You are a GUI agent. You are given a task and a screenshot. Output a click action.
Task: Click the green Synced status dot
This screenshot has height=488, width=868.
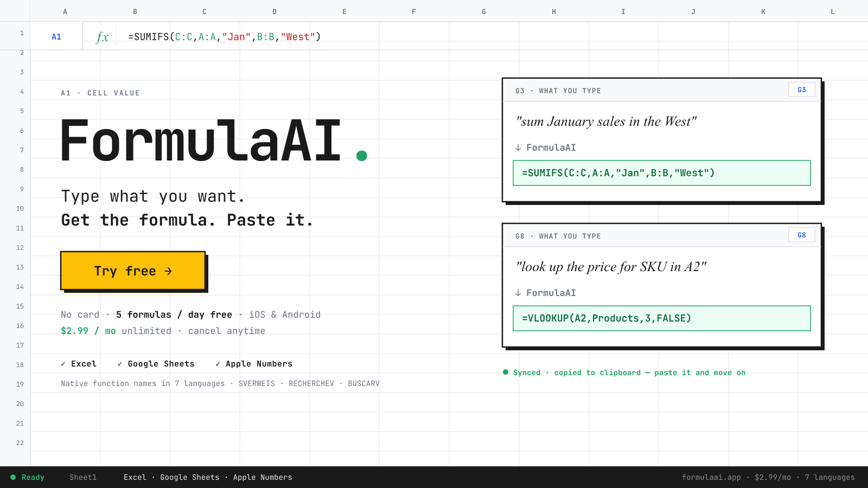click(506, 372)
